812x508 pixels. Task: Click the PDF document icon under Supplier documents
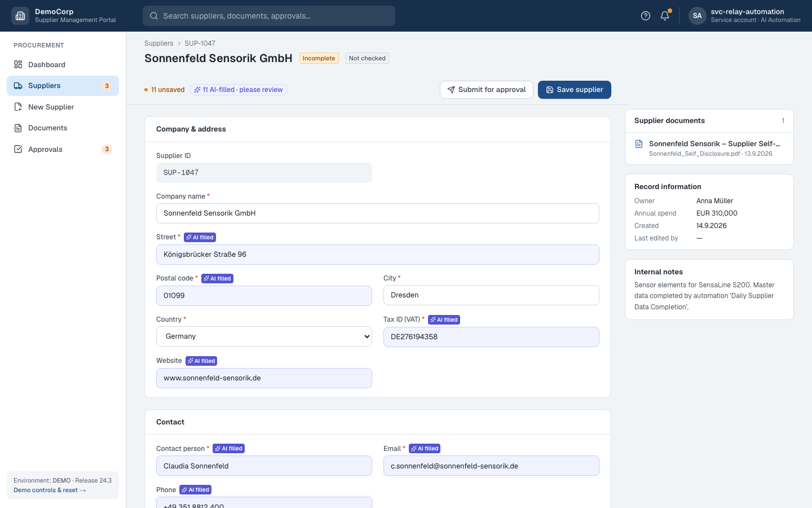[639, 144]
